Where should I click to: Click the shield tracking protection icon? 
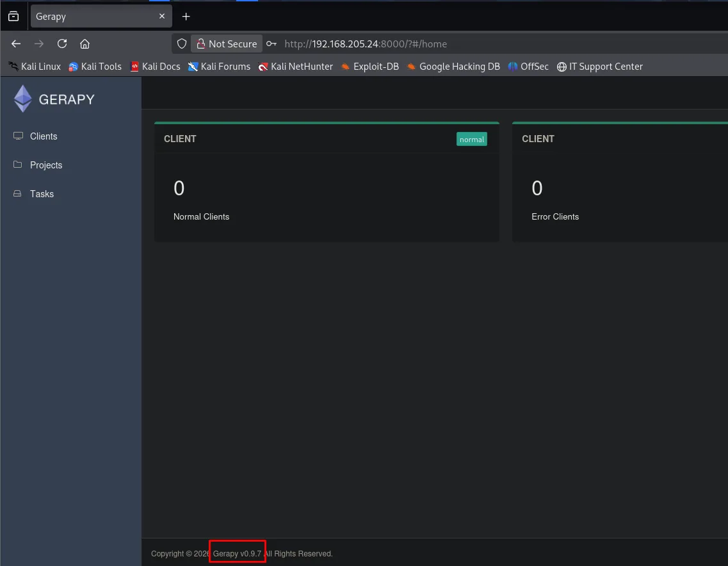(x=182, y=44)
